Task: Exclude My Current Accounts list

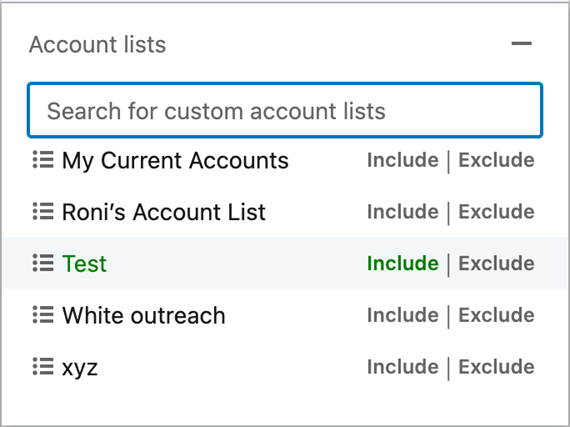Action: click(x=496, y=160)
